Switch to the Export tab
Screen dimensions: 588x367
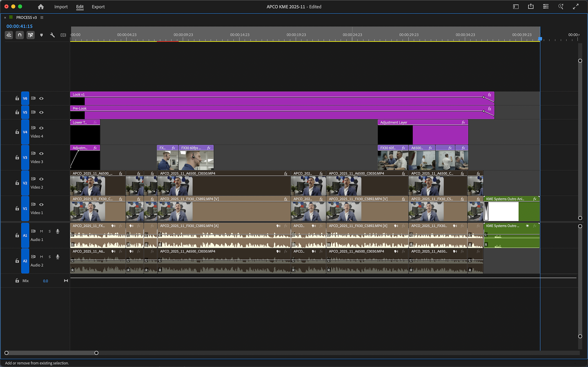click(98, 6)
